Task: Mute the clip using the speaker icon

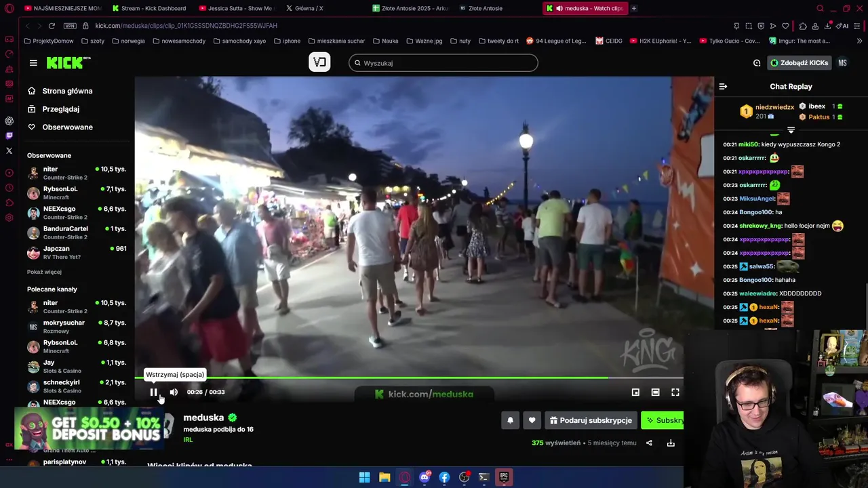Action: coord(174,392)
